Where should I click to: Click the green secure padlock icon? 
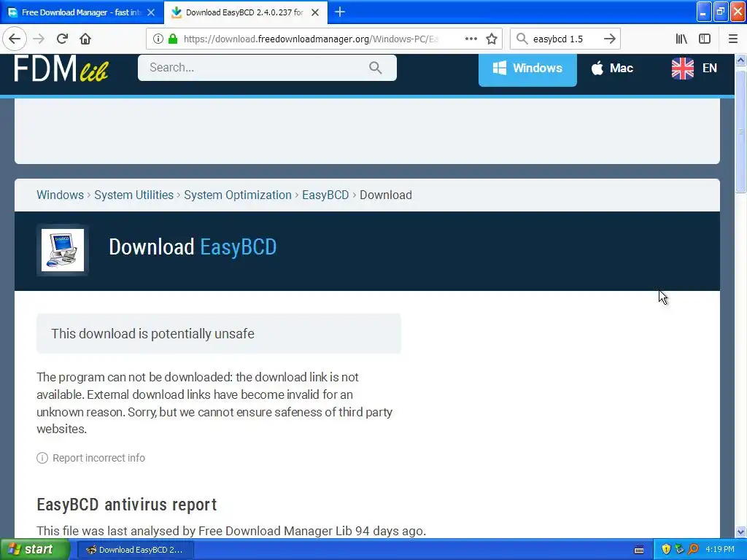[173, 39]
